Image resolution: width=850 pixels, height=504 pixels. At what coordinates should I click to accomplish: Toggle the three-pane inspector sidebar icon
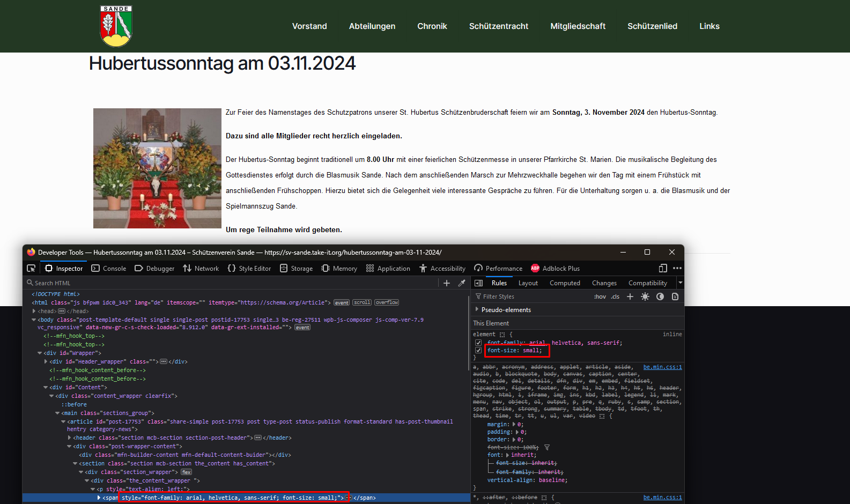(479, 283)
